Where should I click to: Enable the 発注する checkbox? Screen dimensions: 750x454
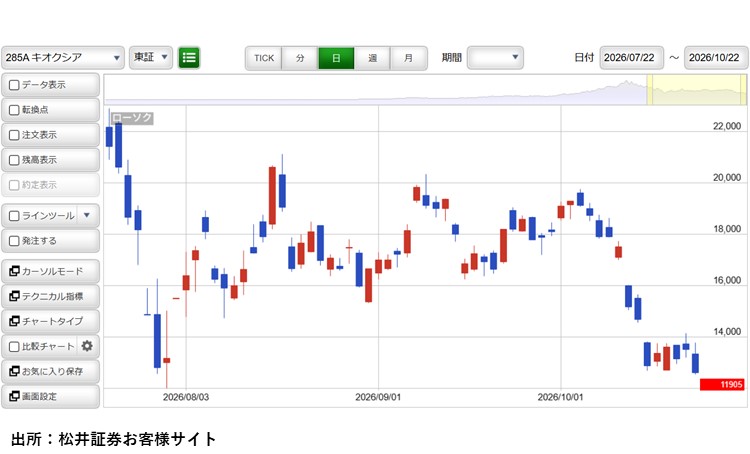tap(14, 241)
